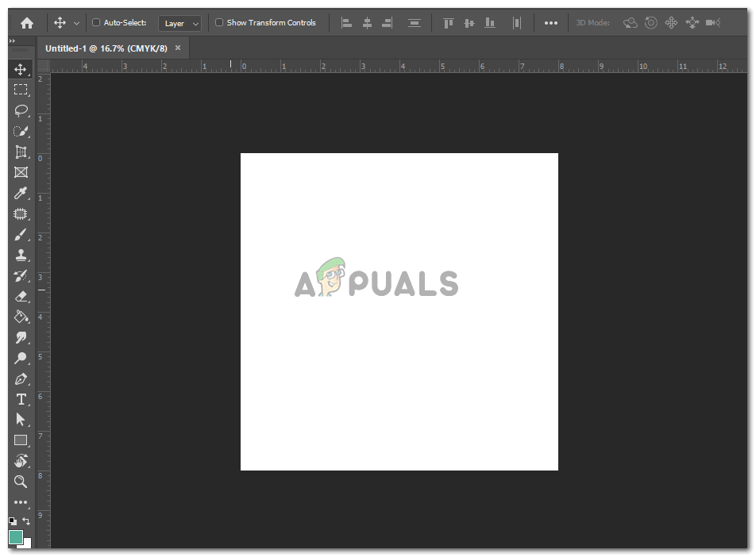Click Distribute vertically button
This screenshot has height=557, width=756.
[x=415, y=23]
